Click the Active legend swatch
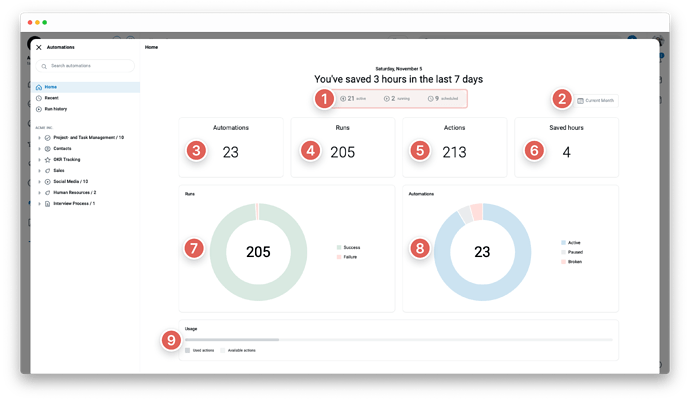 pos(563,243)
